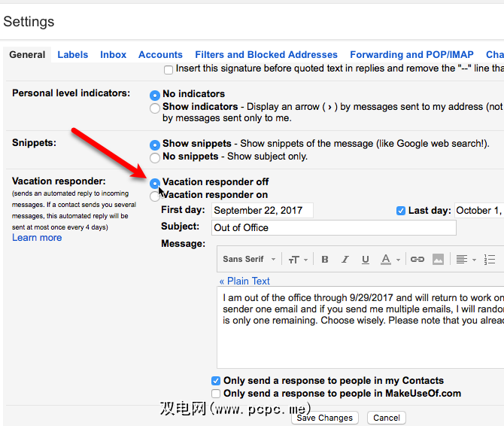Select the Show indicators radio button
Image resolution: width=504 pixels, height=426 pixels.
click(155, 108)
